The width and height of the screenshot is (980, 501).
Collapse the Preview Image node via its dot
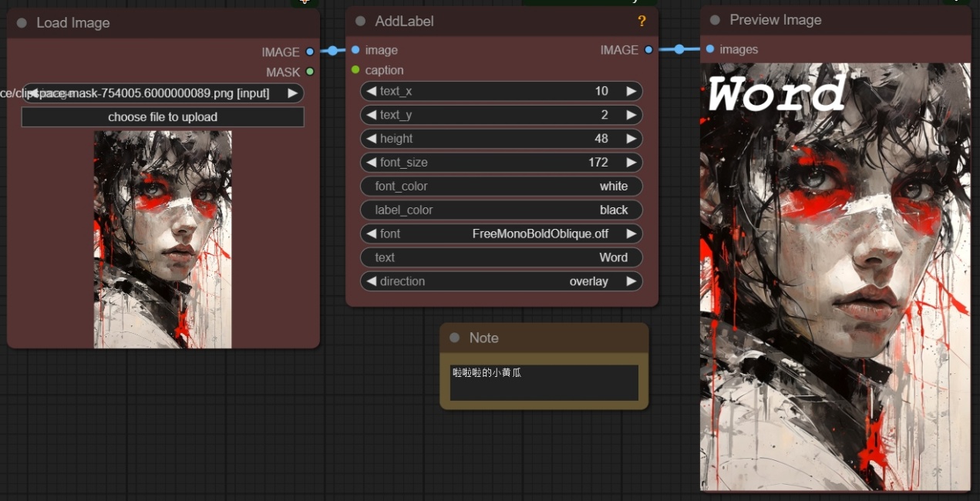[715, 20]
